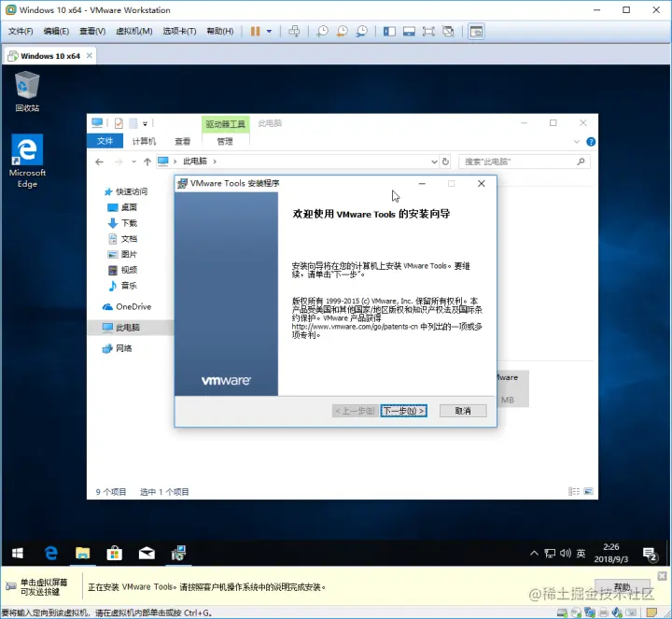
Task: Select 图片 in the navigation pane
Action: click(x=122, y=254)
